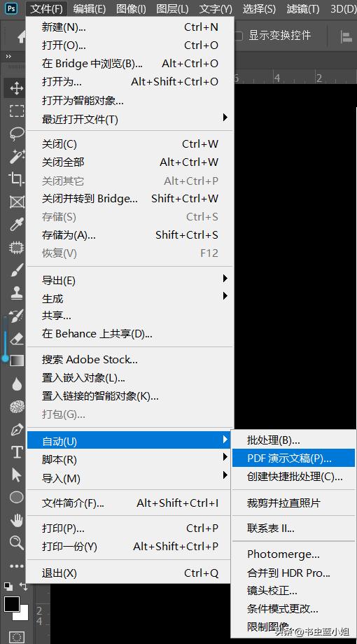357x644 pixels.
Task: Swap foreground and background colors
Action: coord(23,587)
